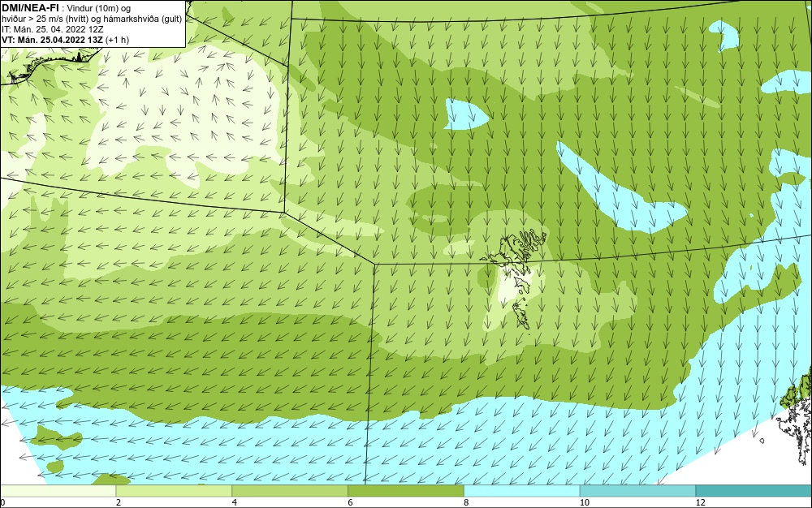Click the small cyan patch north of islands
Viewport: 812px width, 508px height.
click(465, 114)
